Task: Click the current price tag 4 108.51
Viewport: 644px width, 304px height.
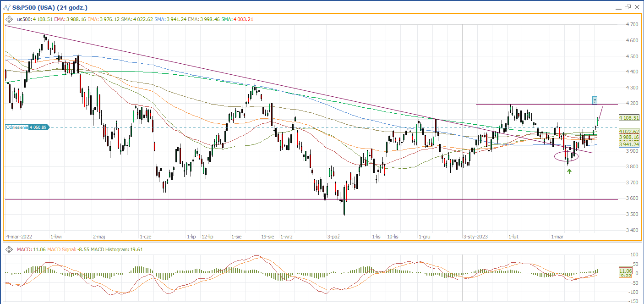Action: point(628,118)
